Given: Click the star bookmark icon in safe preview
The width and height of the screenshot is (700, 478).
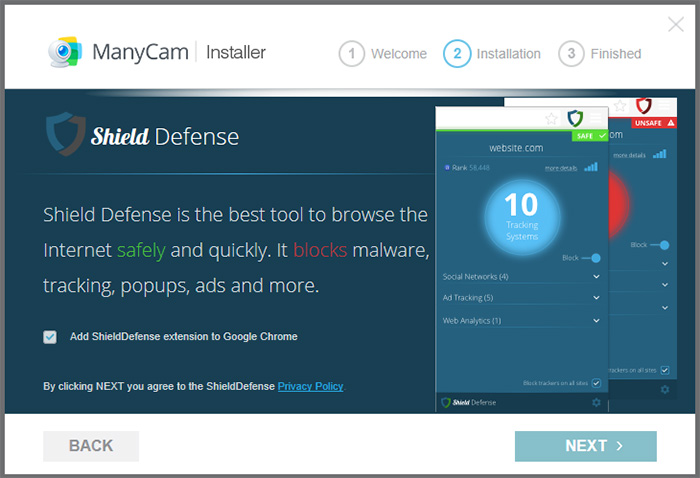Looking at the screenshot, I should pos(551,119).
